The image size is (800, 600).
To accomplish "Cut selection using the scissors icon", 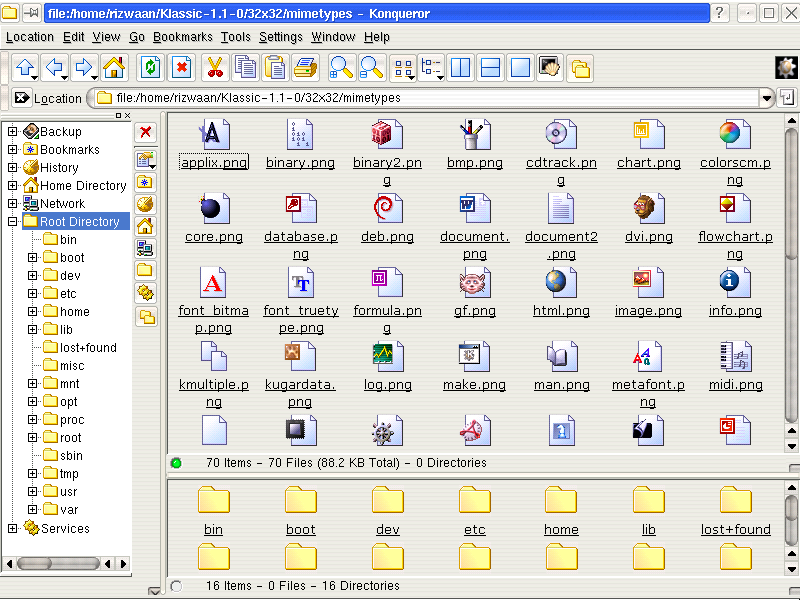I will pyautogui.click(x=215, y=68).
